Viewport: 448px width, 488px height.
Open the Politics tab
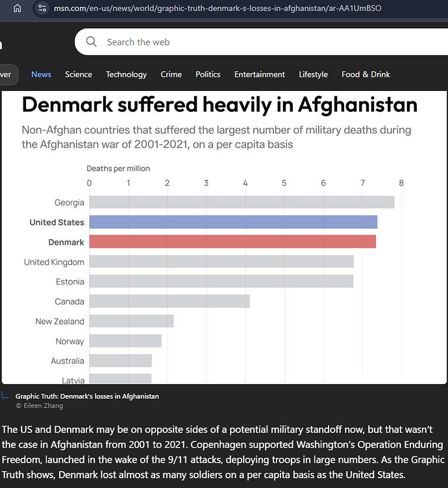click(208, 74)
